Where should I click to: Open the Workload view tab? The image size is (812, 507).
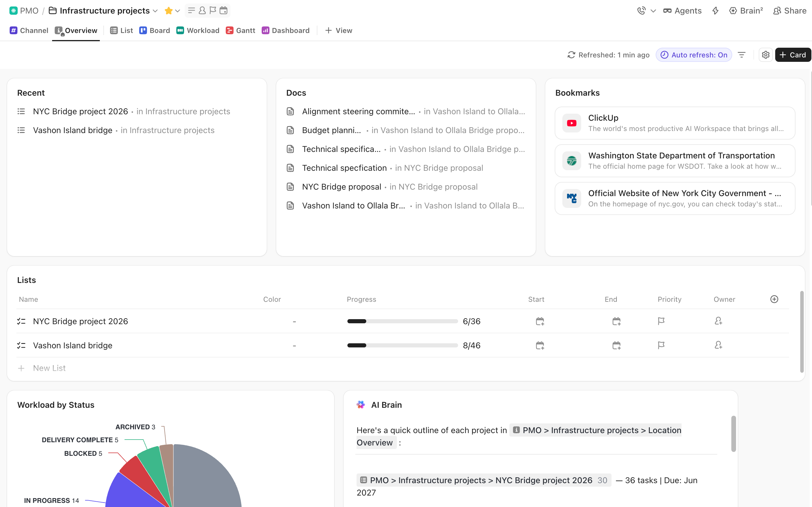198,31
